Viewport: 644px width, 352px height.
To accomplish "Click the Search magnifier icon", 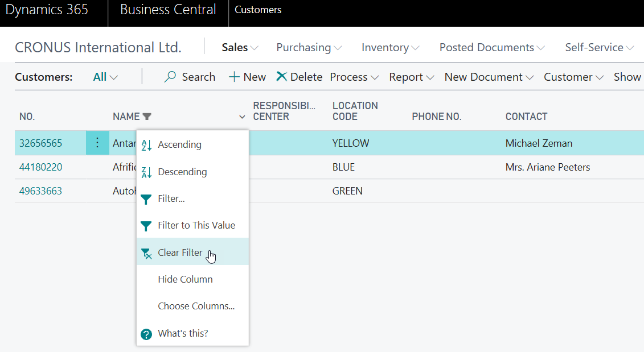I will [x=170, y=77].
